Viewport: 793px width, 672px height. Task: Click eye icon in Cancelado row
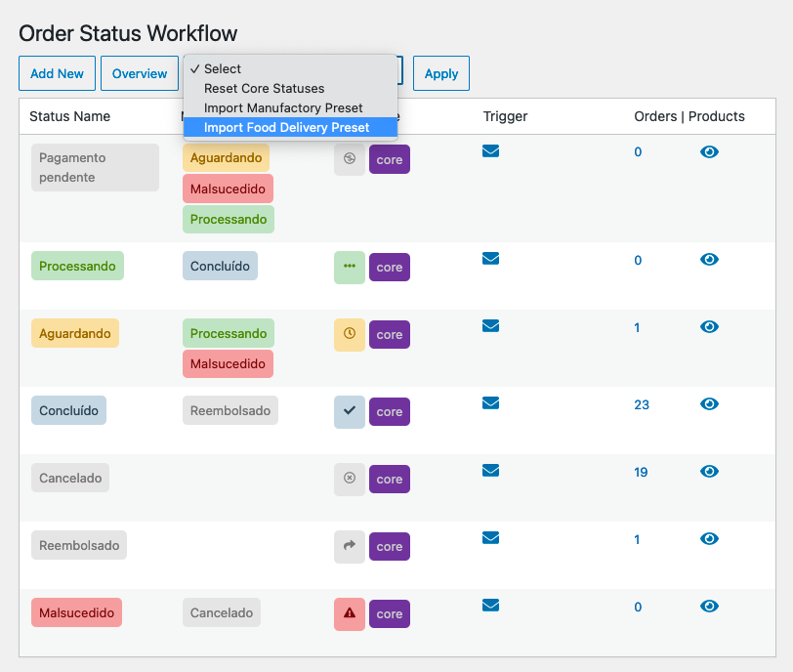tap(710, 471)
